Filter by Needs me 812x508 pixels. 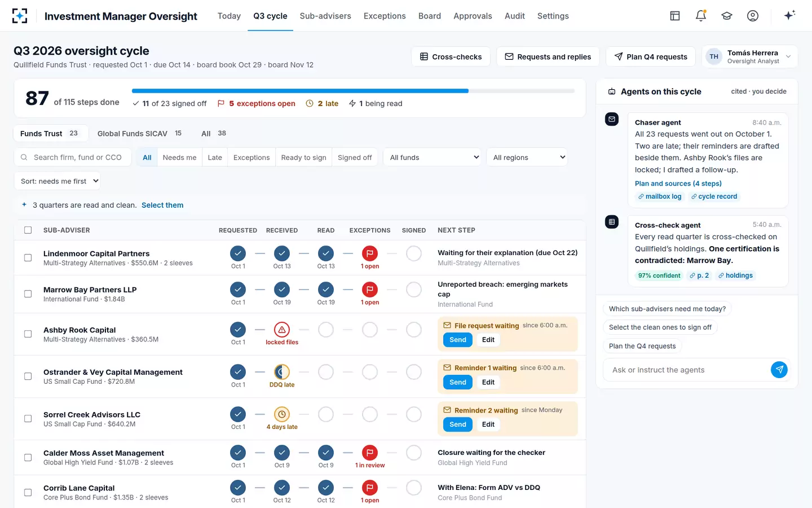(x=179, y=157)
